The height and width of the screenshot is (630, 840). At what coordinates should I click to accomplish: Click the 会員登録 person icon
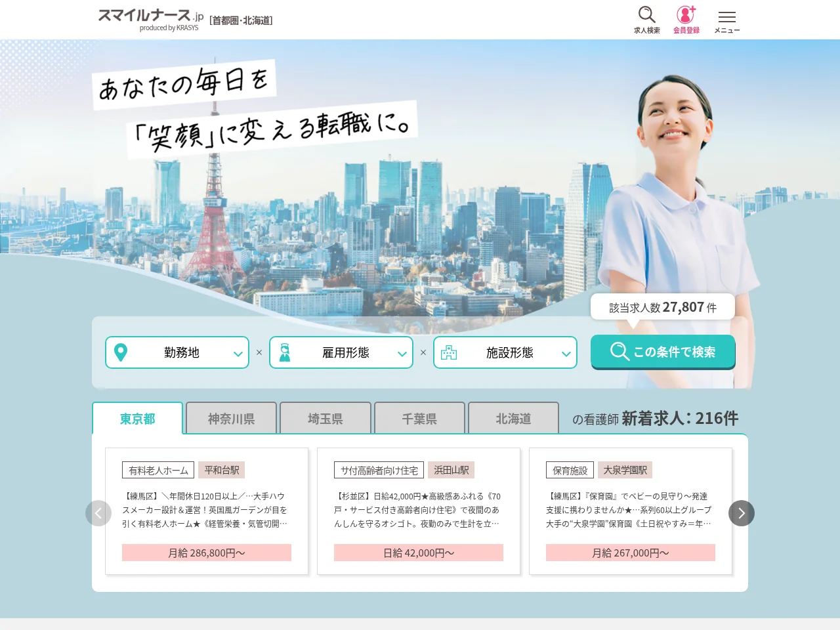pyautogui.click(x=686, y=14)
